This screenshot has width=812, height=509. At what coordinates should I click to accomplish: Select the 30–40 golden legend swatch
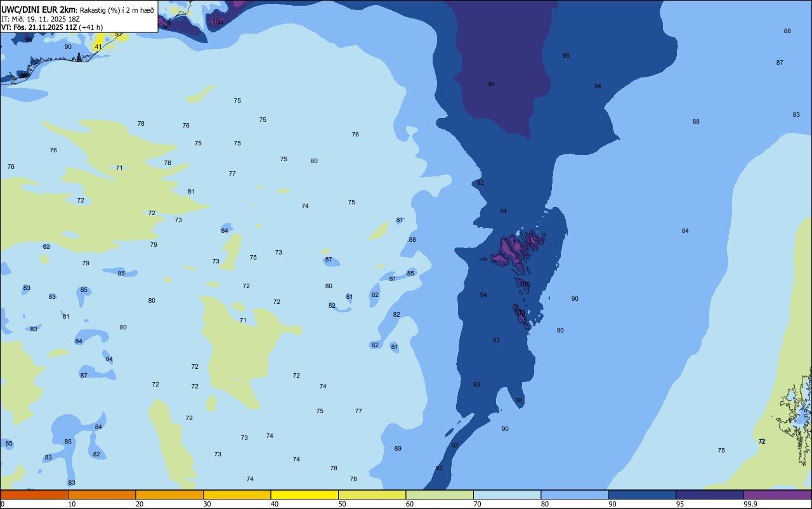click(x=237, y=494)
